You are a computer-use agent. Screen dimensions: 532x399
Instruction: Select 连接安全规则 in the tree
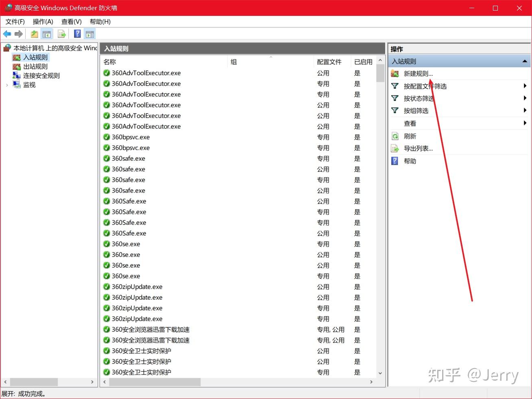(x=41, y=75)
